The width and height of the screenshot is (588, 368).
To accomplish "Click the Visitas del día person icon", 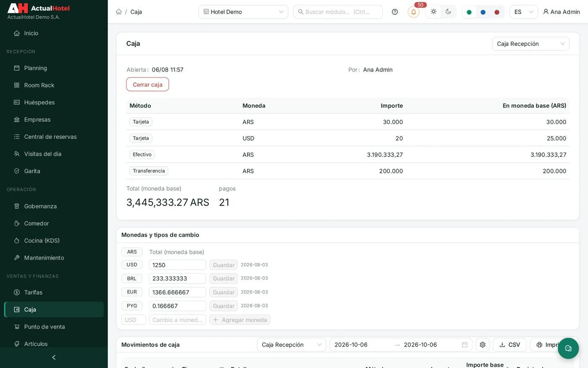I will 17,154.
